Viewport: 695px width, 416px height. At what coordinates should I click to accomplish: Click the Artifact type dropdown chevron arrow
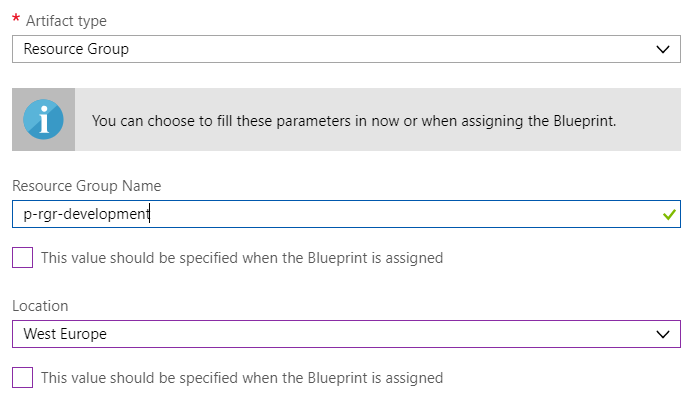point(662,49)
